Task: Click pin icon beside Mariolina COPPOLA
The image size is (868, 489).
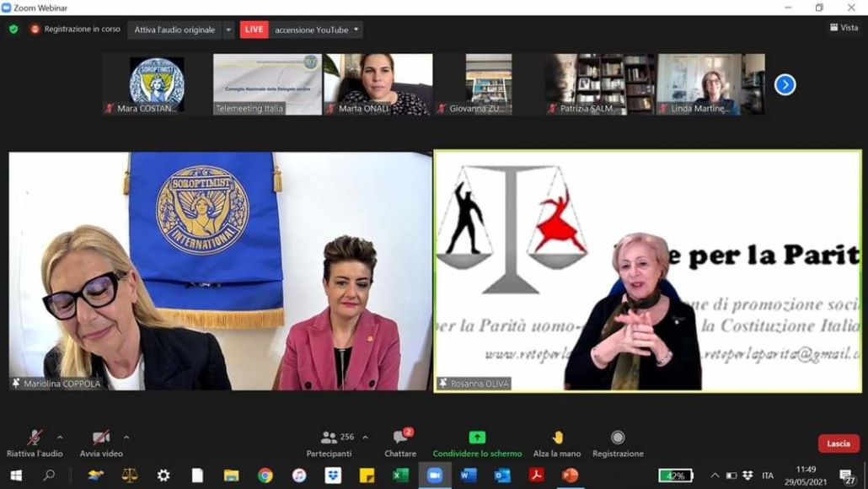Action: click(16, 384)
